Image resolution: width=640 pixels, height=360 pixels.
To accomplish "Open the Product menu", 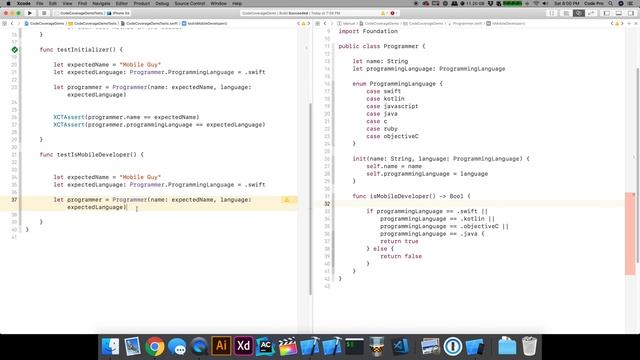I will [142, 3].
